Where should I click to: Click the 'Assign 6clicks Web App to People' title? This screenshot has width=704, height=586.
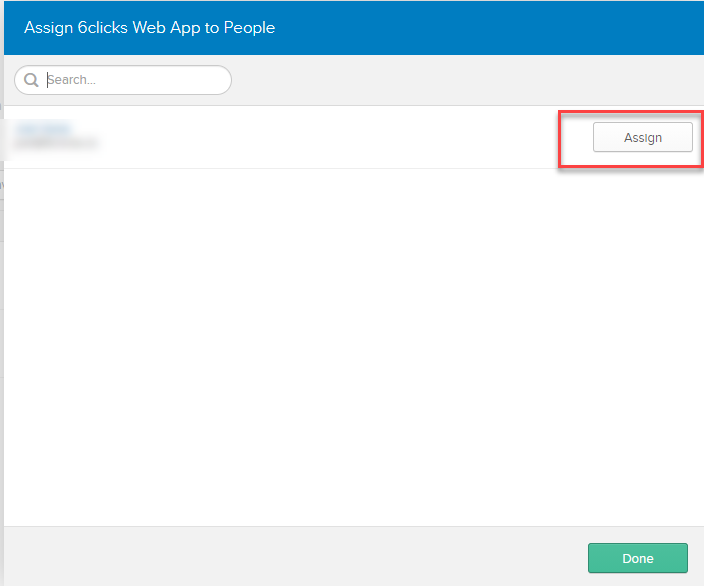150,28
